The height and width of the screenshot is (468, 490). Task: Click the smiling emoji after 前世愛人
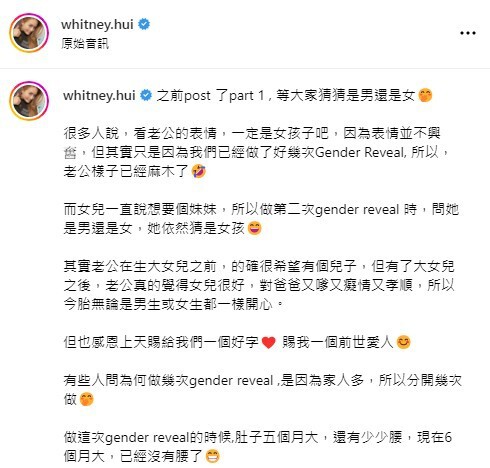click(x=403, y=342)
